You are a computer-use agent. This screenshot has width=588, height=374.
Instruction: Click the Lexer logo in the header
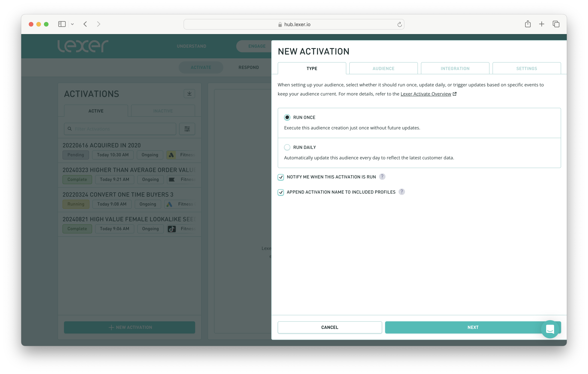tap(83, 46)
